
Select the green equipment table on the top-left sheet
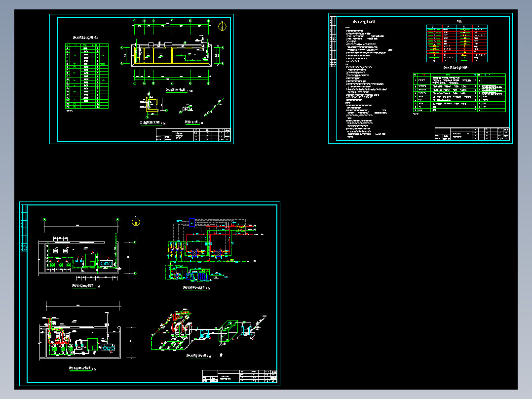pyautogui.click(x=87, y=76)
